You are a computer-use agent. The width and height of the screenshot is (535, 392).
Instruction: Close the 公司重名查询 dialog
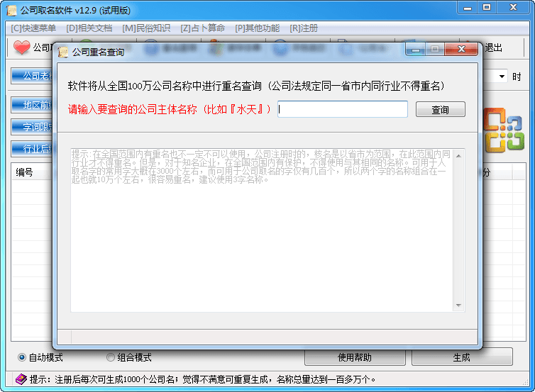(x=461, y=49)
